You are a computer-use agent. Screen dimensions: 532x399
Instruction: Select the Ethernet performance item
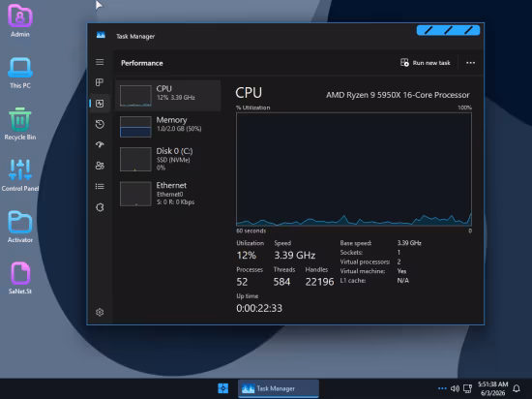[168, 194]
